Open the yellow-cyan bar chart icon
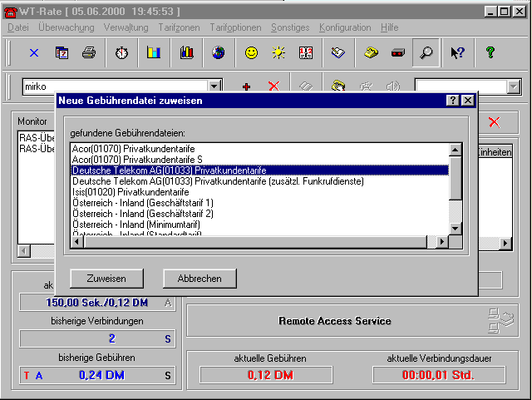 coord(154,52)
